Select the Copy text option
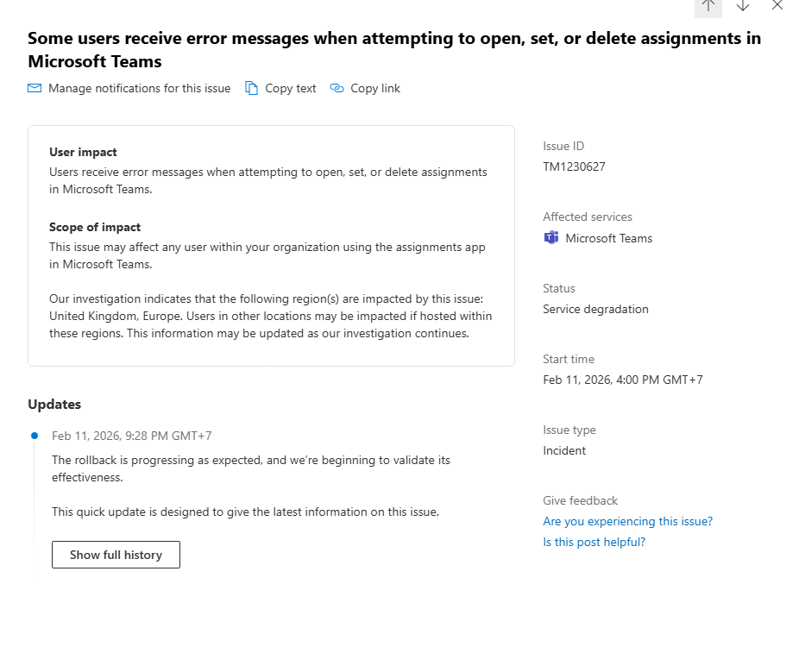The width and height of the screenshot is (805, 672). coord(291,88)
